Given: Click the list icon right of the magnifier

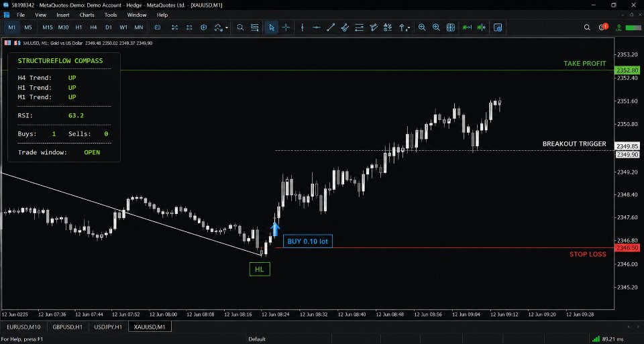Looking at the screenshot, I should pyautogui.click(x=255, y=27).
